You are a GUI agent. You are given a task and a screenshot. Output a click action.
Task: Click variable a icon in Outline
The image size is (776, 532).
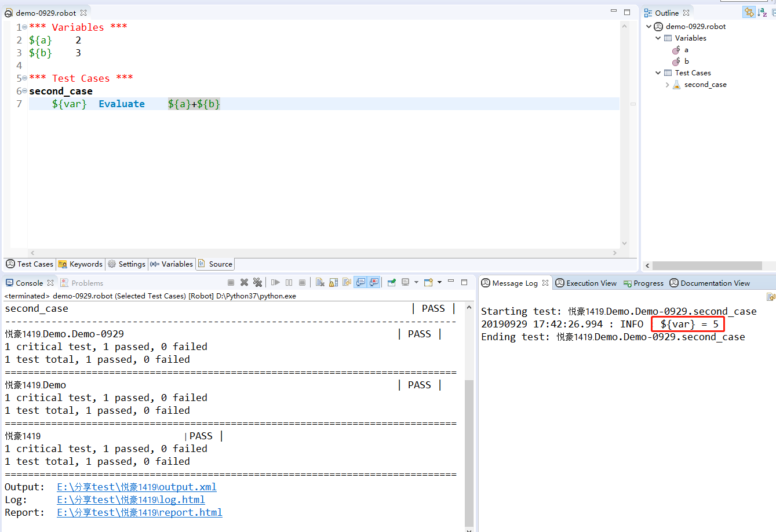[x=676, y=50]
